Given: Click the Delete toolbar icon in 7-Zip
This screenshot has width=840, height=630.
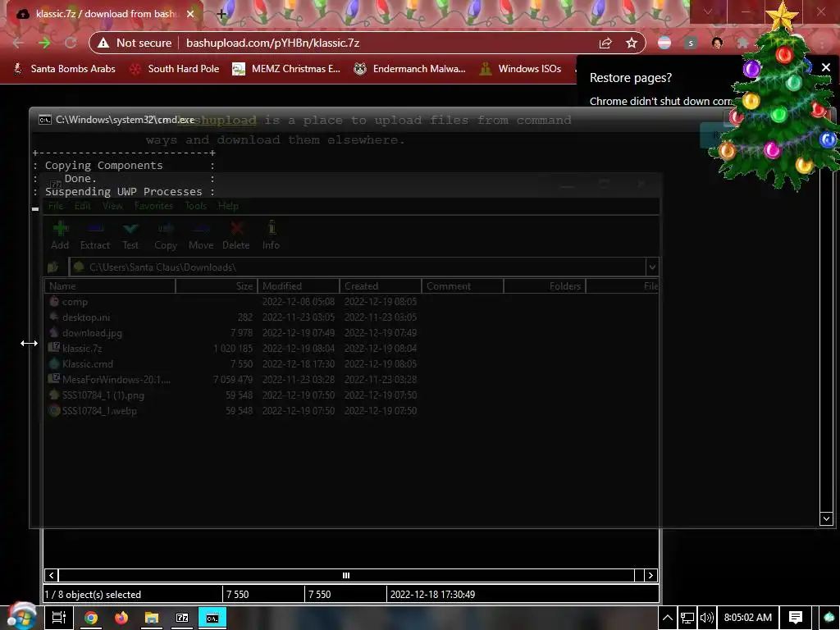Looking at the screenshot, I should tap(236, 229).
